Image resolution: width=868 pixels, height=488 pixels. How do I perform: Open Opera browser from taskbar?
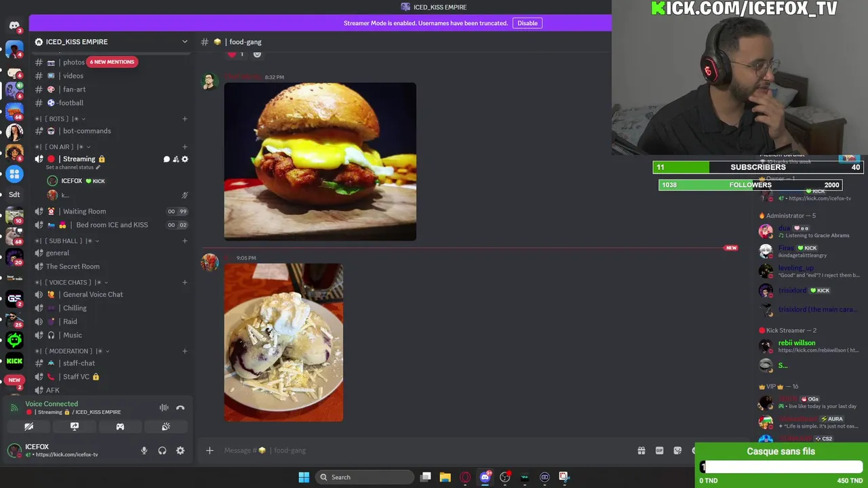coord(465,477)
